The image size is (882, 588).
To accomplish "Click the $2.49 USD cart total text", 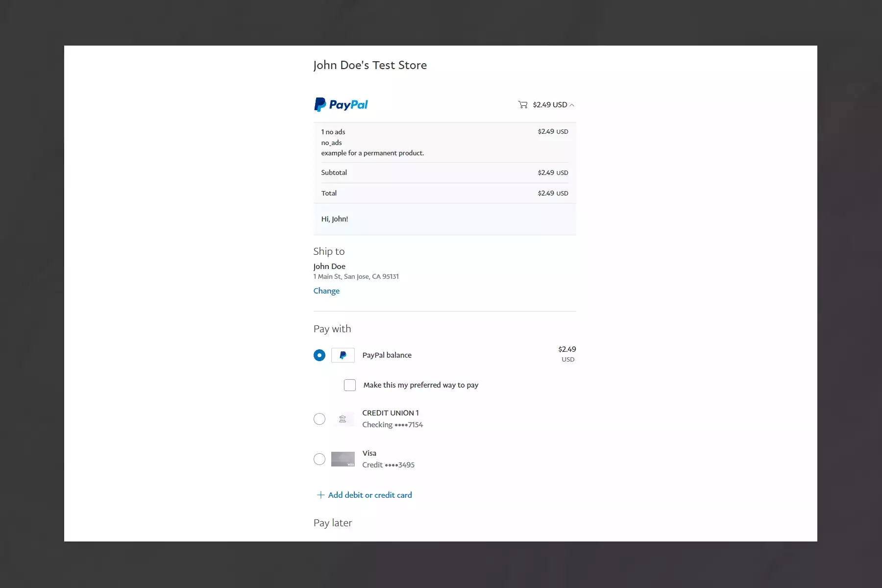I will click(x=550, y=105).
